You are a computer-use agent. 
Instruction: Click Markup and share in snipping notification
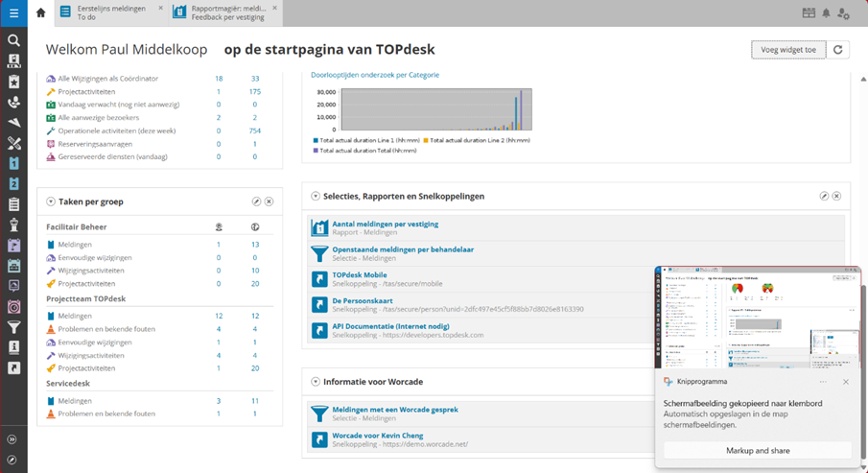[758, 450]
